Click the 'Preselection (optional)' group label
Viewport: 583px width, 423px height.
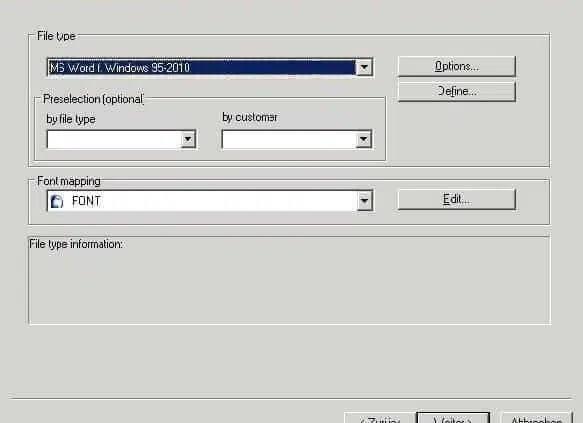coord(93,99)
